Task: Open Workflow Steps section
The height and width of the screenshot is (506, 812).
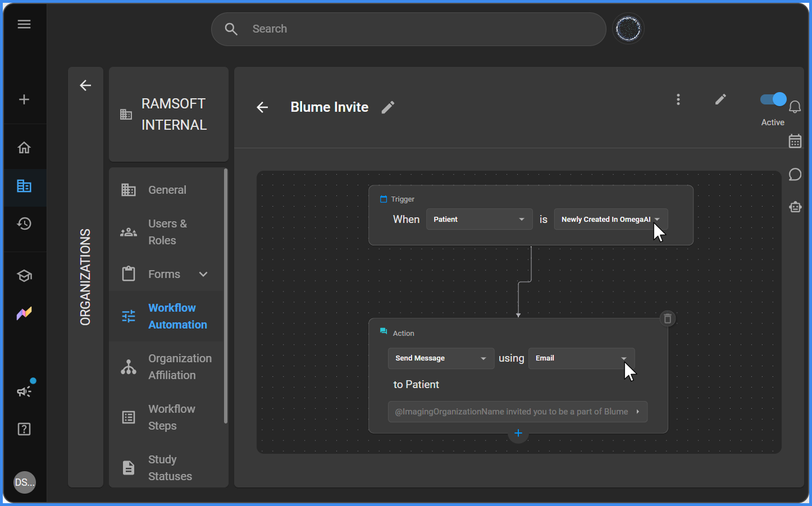Action: tap(167, 417)
